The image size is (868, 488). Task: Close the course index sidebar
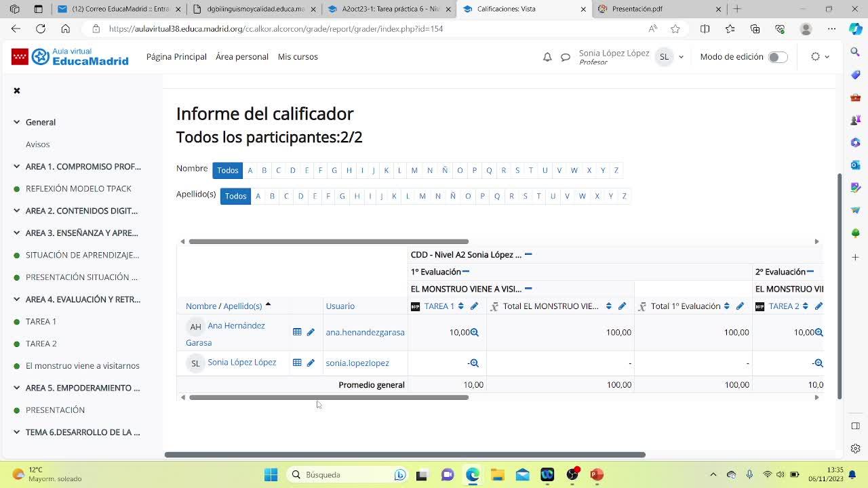(17, 91)
